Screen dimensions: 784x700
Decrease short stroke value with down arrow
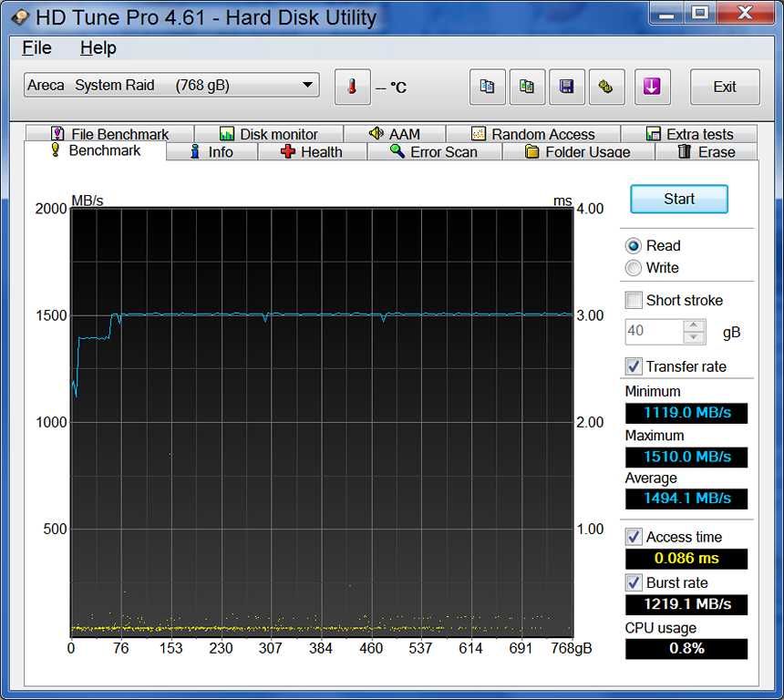(x=694, y=338)
